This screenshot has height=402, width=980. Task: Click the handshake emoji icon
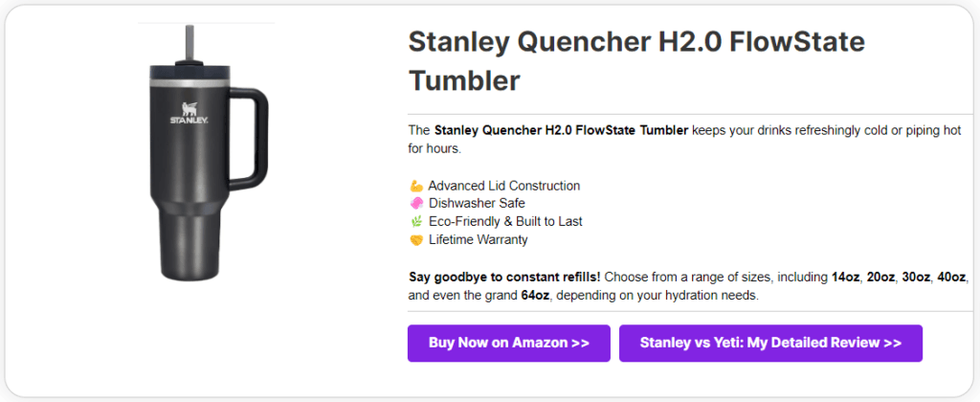click(x=414, y=239)
